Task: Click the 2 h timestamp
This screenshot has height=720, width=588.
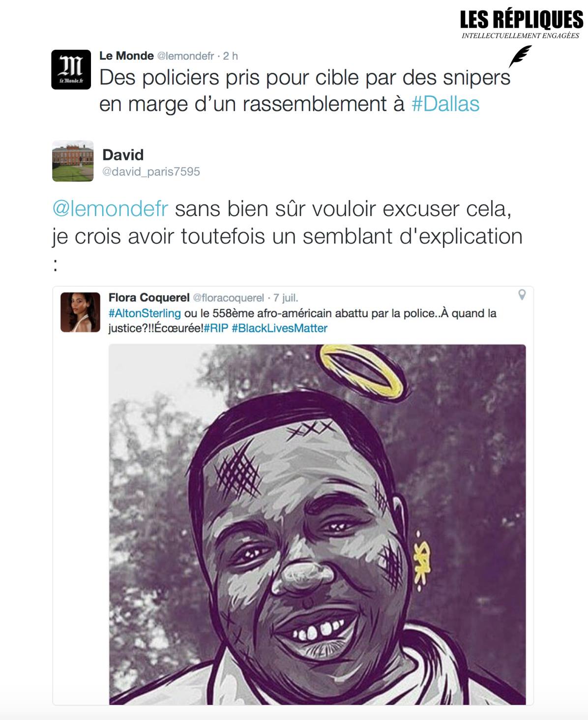Action: point(231,56)
